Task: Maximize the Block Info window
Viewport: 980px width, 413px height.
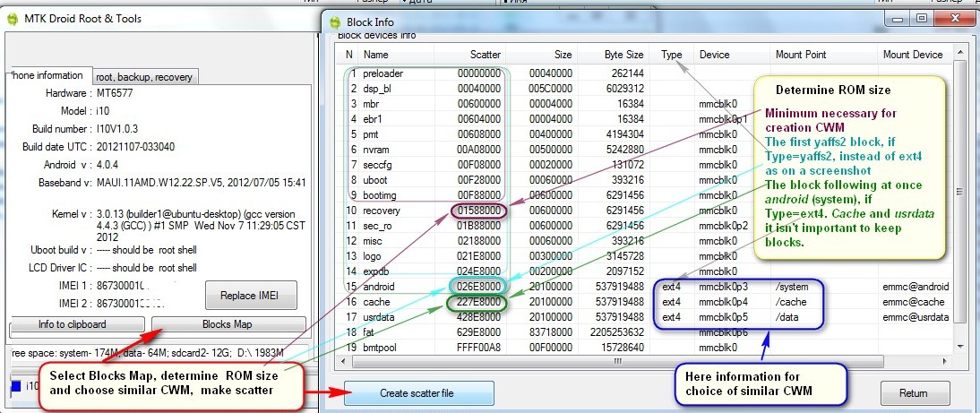Action: coord(921,20)
